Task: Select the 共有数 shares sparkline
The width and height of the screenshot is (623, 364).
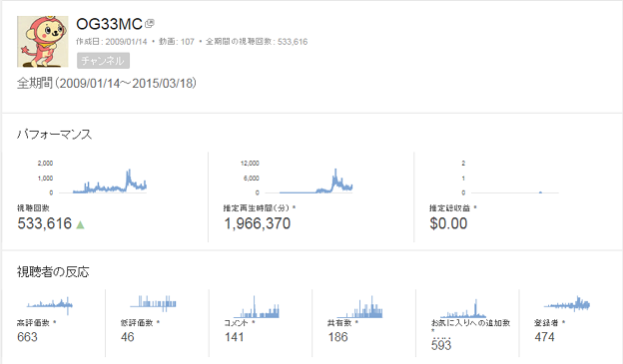Action: tap(359, 307)
